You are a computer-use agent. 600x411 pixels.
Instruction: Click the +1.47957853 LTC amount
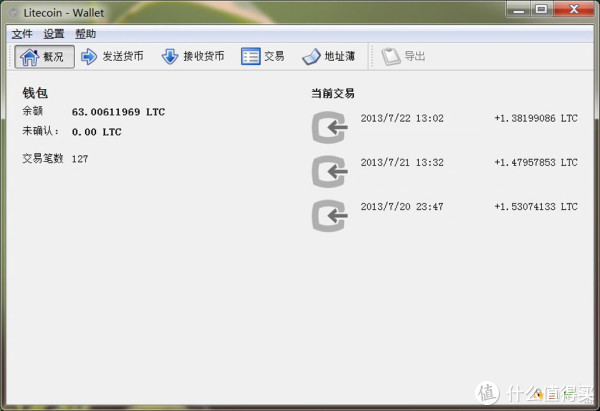click(x=536, y=162)
